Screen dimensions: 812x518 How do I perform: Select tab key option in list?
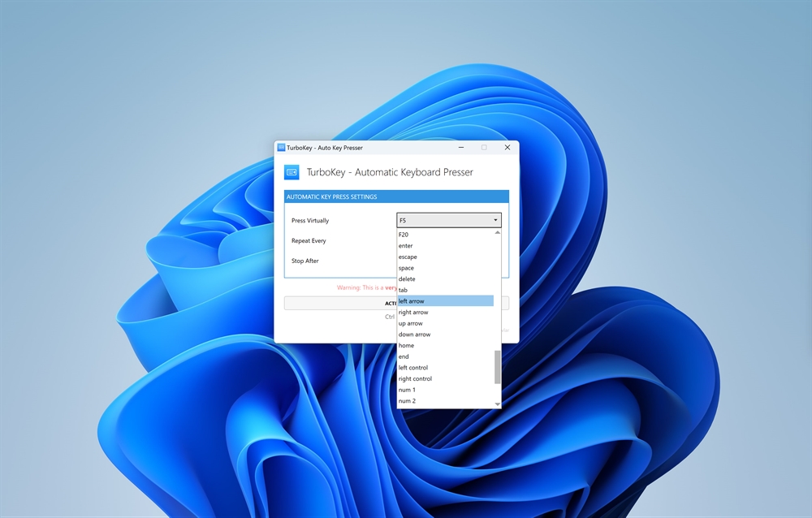[445, 290]
